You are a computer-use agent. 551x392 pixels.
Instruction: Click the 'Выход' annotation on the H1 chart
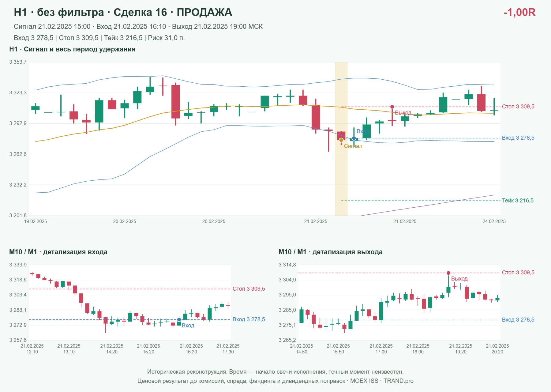(403, 113)
